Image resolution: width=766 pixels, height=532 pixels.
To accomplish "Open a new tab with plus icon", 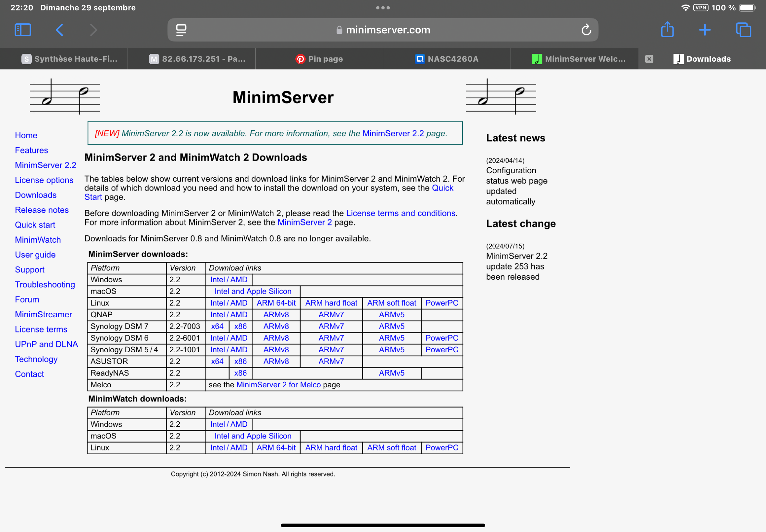I will [705, 30].
